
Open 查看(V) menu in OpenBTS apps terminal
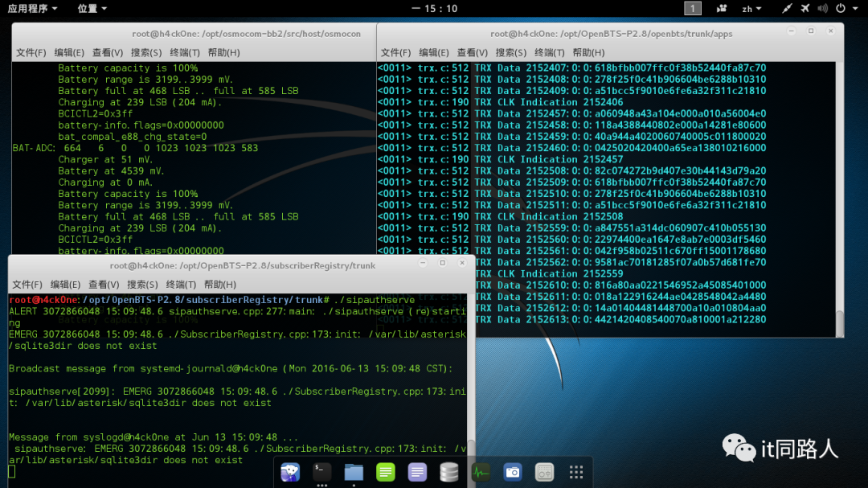point(473,52)
